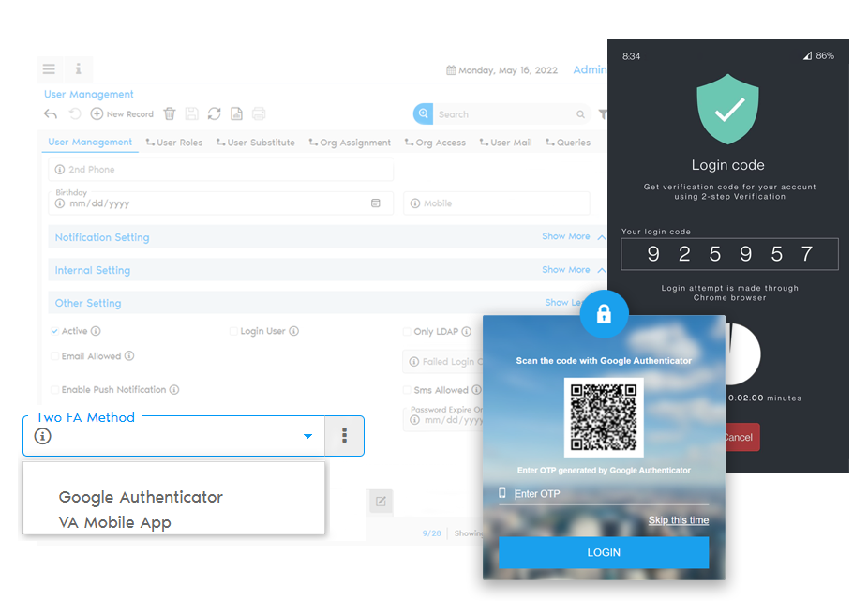Open the filter funnel icon near search

tap(602, 113)
